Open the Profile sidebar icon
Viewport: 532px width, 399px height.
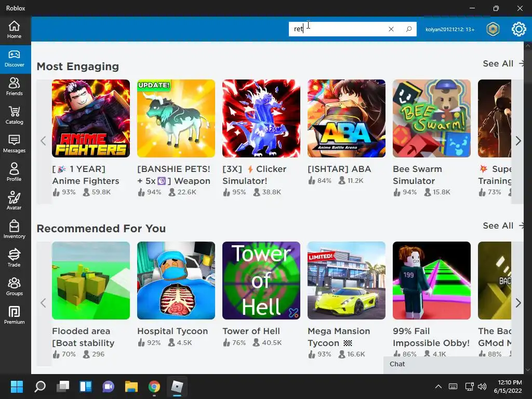point(14,172)
